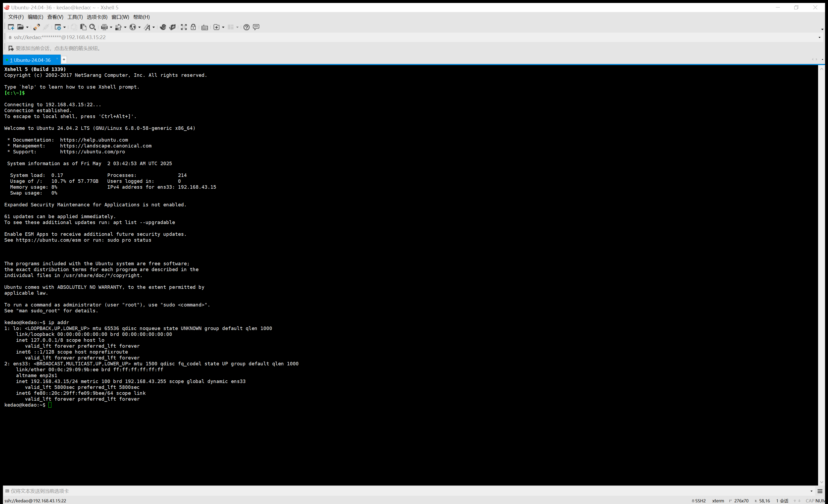The height and width of the screenshot is (504, 828).
Task: Select the Ubuntu-24.04-36 session tab
Action: point(32,60)
